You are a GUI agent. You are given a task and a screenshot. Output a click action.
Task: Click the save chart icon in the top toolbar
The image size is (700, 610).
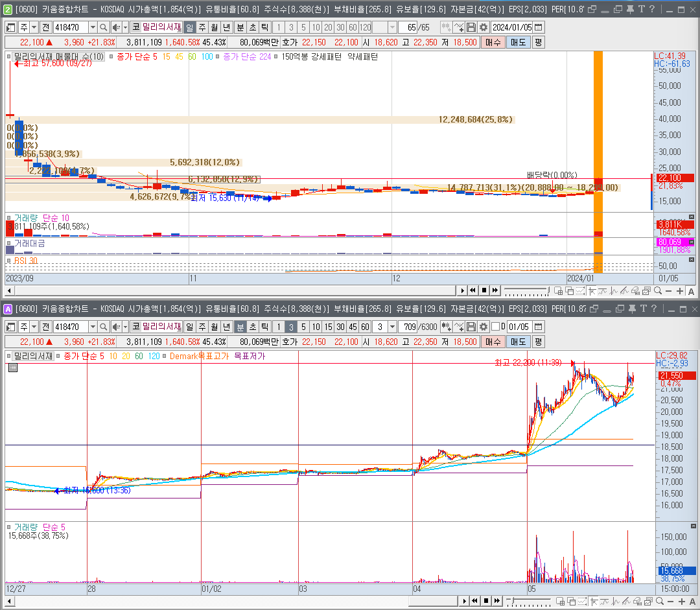471,28
